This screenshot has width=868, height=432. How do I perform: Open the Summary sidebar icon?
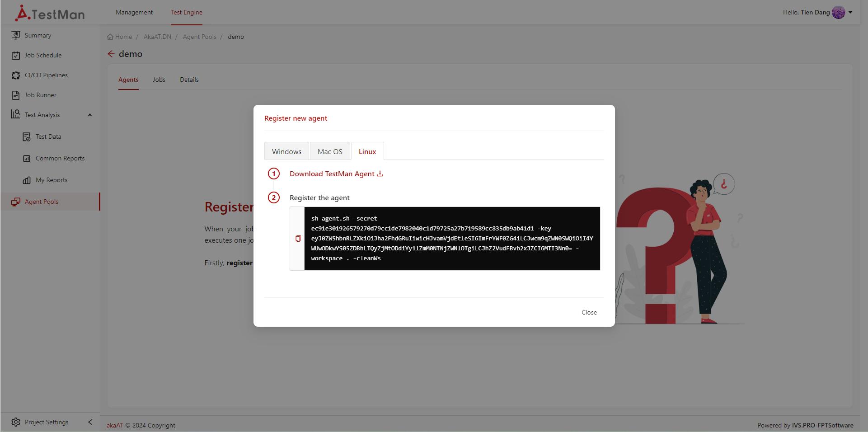click(x=16, y=35)
